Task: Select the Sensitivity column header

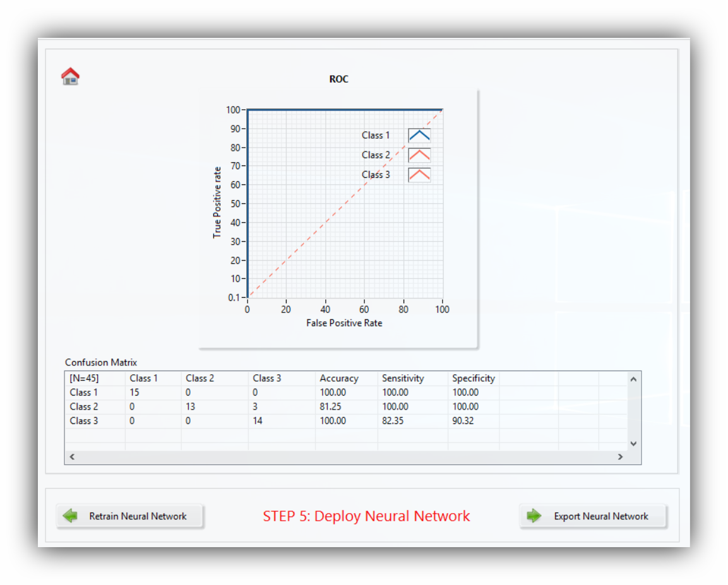Action: pos(403,379)
